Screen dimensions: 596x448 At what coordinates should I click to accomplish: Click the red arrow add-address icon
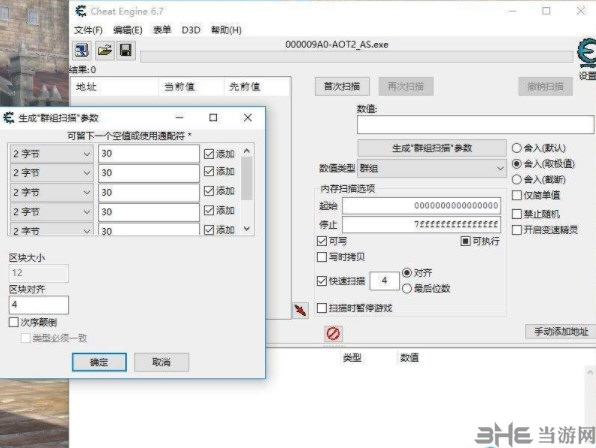[x=300, y=310]
